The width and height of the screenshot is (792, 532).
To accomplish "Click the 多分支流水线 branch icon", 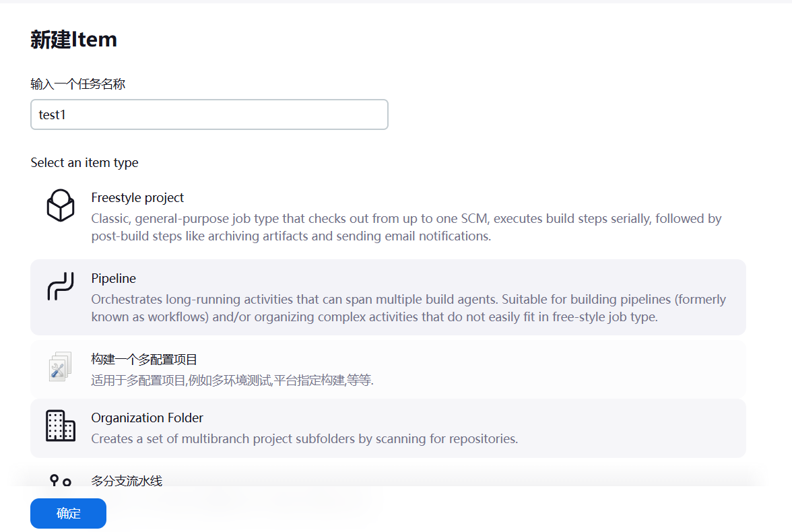I will (x=61, y=480).
